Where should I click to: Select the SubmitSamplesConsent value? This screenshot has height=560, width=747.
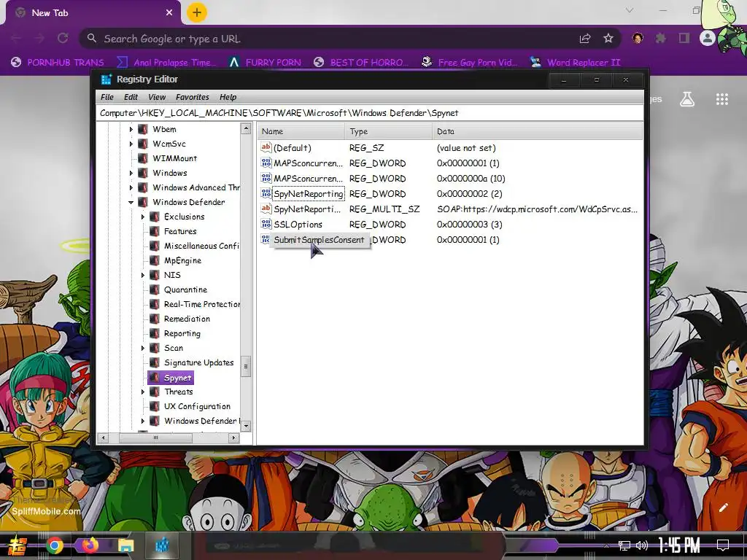tap(319, 239)
